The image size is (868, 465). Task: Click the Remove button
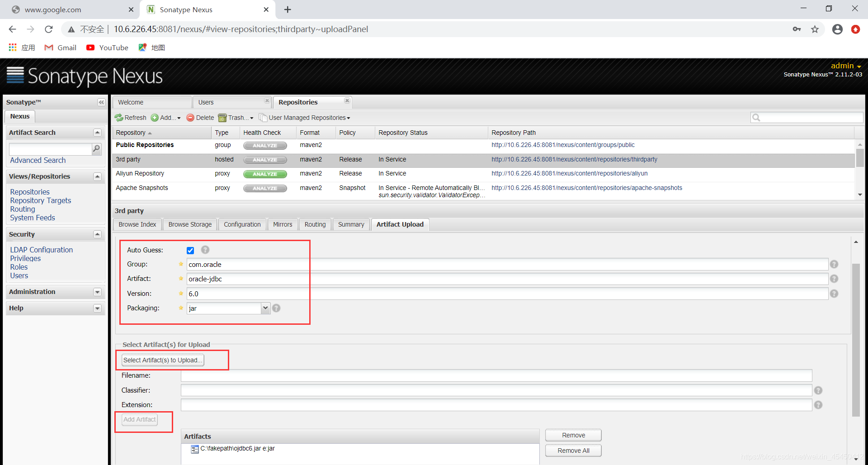tap(573, 435)
